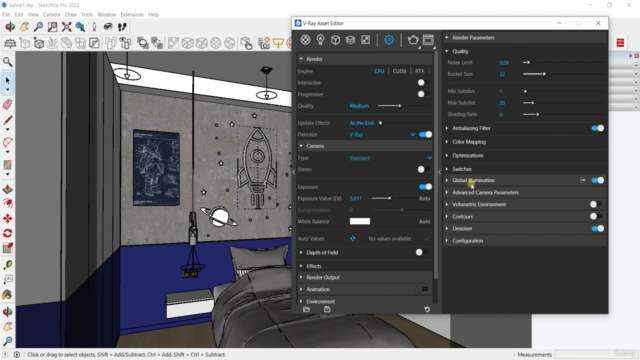Select the Eraser tool in left toolbar
This screenshot has width=640, height=360.
click(7, 104)
